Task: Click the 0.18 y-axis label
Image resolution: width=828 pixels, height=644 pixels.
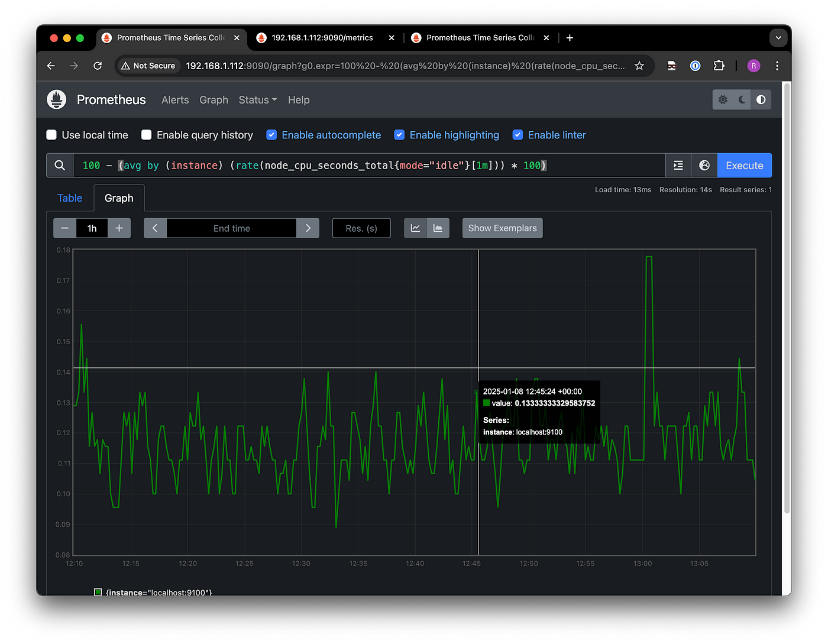Action: pos(63,250)
